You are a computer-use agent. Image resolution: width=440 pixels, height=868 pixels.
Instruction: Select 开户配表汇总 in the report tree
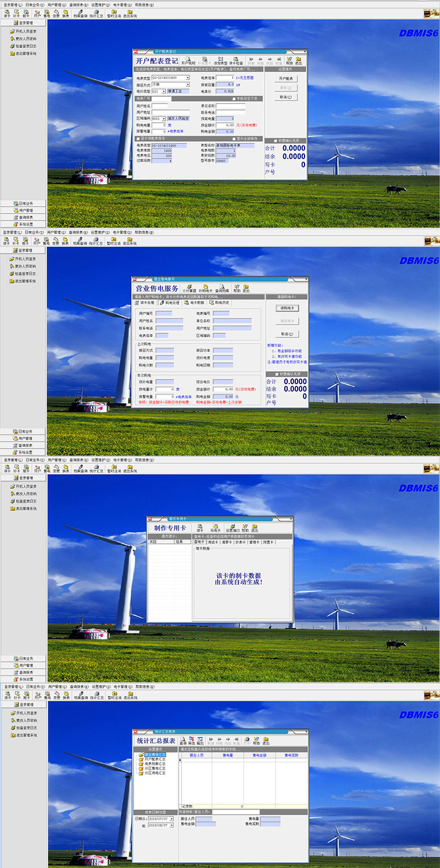click(155, 759)
